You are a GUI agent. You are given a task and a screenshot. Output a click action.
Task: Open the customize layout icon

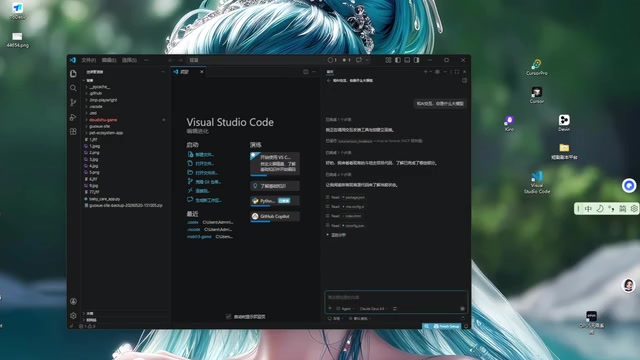[x=388, y=60]
